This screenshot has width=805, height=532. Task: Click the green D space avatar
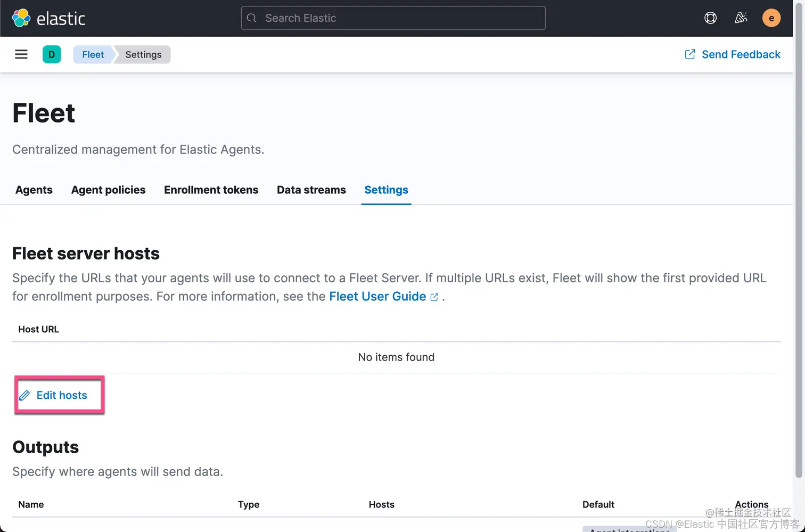click(x=52, y=54)
